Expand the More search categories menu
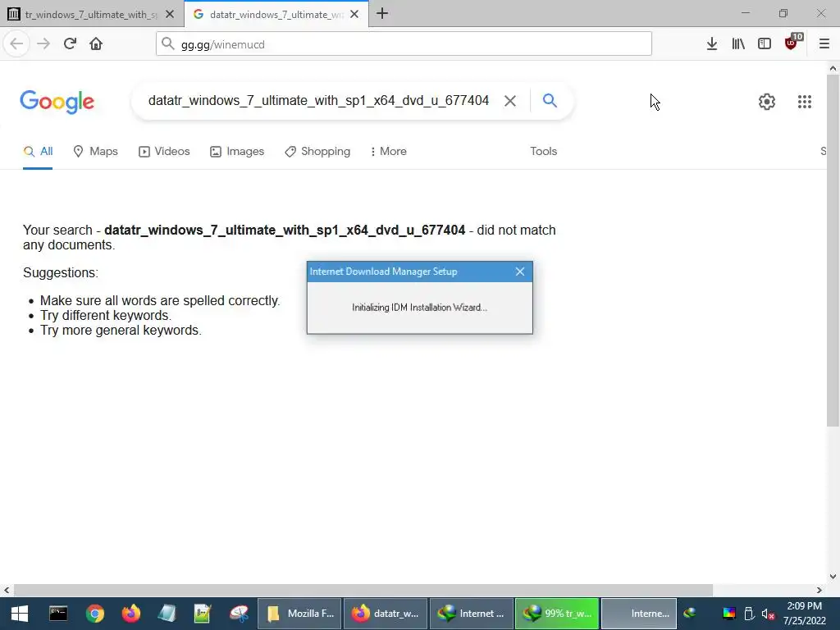840x630 pixels. point(388,152)
